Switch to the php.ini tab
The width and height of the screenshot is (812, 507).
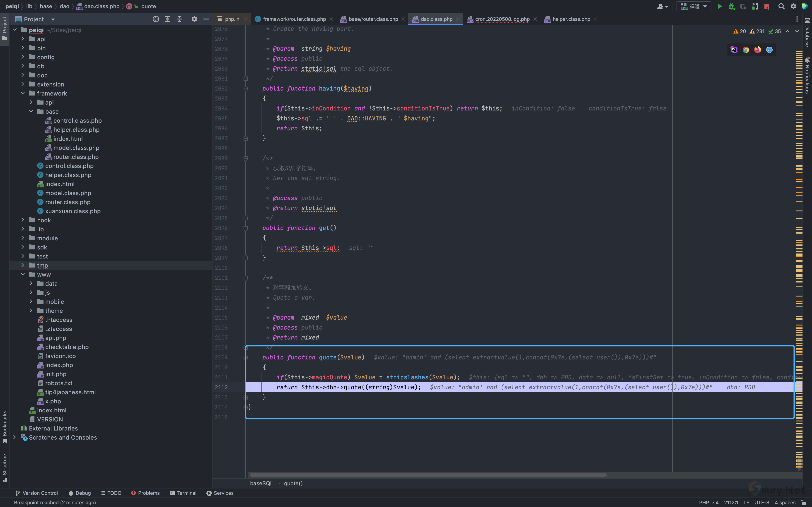pos(232,19)
